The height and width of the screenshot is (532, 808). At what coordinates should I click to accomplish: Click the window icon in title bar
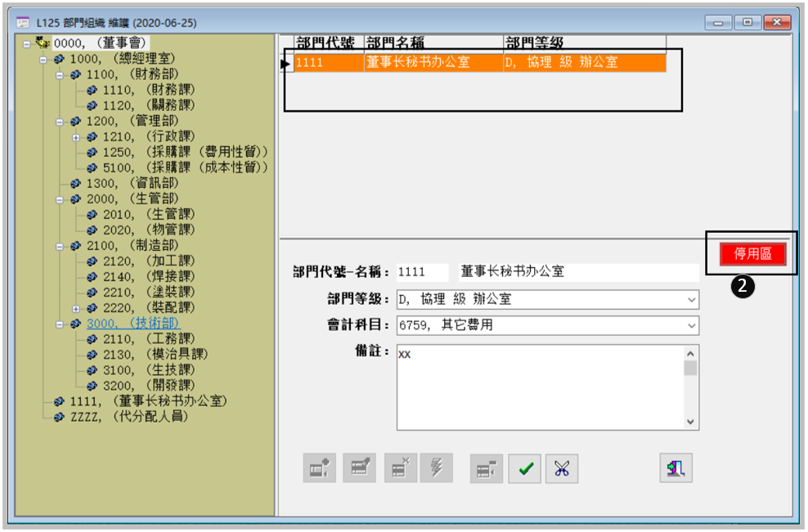(x=23, y=23)
